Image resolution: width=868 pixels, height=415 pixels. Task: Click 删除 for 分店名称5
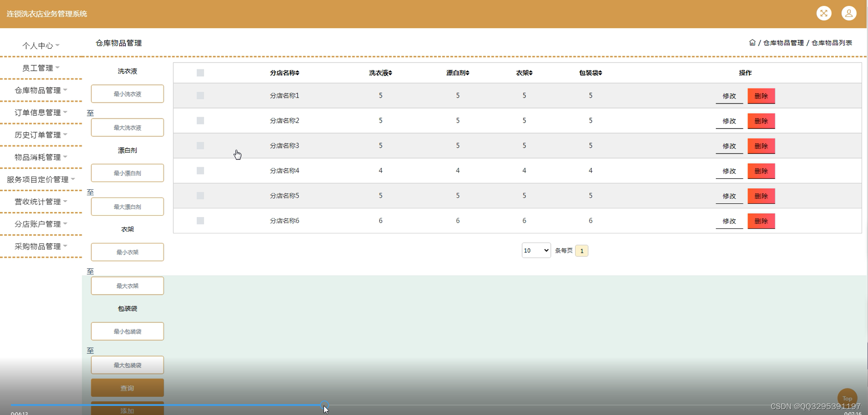(761, 196)
